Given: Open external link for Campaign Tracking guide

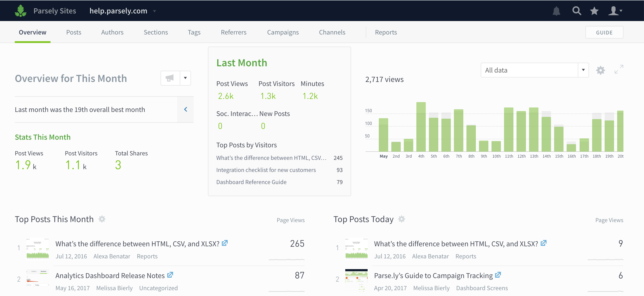Looking at the screenshot, I should [498, 275].
